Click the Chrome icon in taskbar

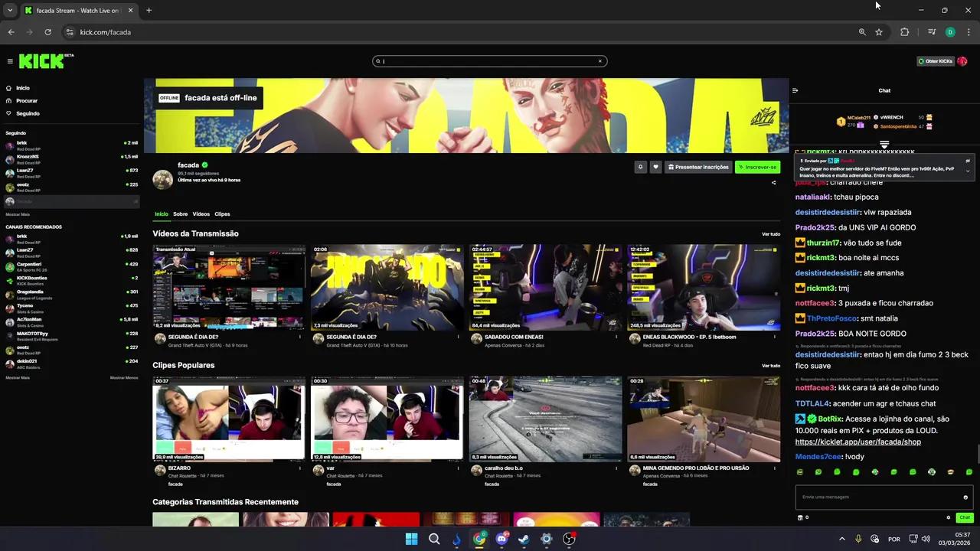tap(479, 539)
